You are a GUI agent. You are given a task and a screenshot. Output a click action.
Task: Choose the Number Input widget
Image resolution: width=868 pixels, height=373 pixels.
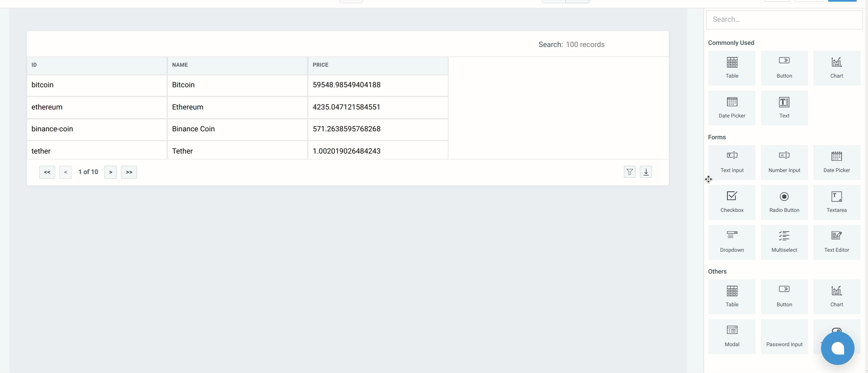(784, 162)
